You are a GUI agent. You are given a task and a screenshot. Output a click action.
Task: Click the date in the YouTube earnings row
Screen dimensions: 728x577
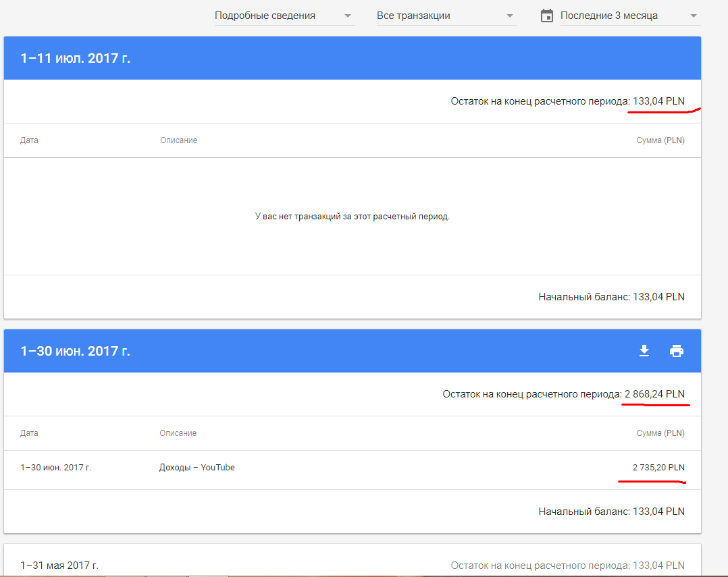(55, 468)
